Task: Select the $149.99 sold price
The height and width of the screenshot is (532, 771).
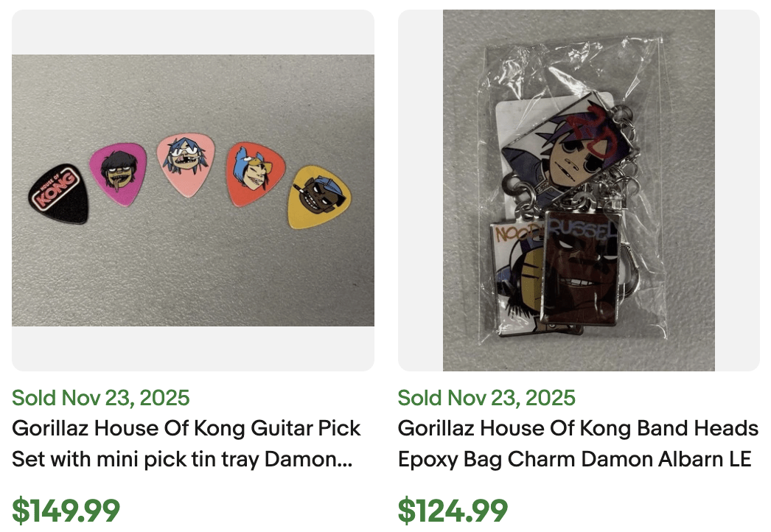Action: tap(66, 508)
